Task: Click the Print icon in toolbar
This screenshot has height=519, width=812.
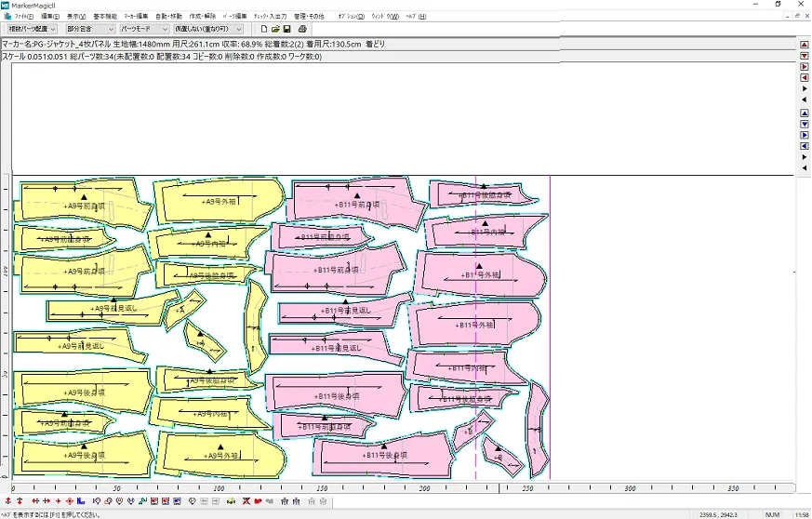Action: coord(302,29)
